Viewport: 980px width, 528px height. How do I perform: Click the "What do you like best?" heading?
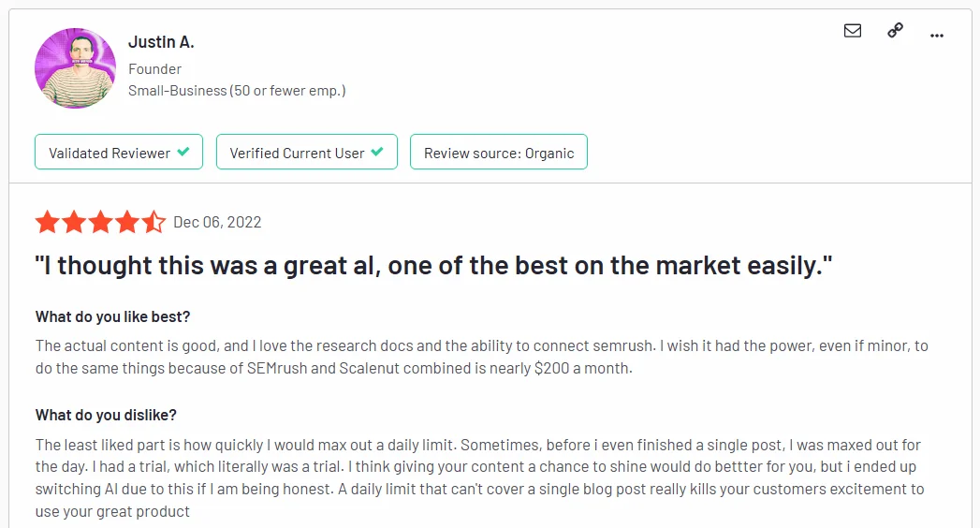click(113, 316)
